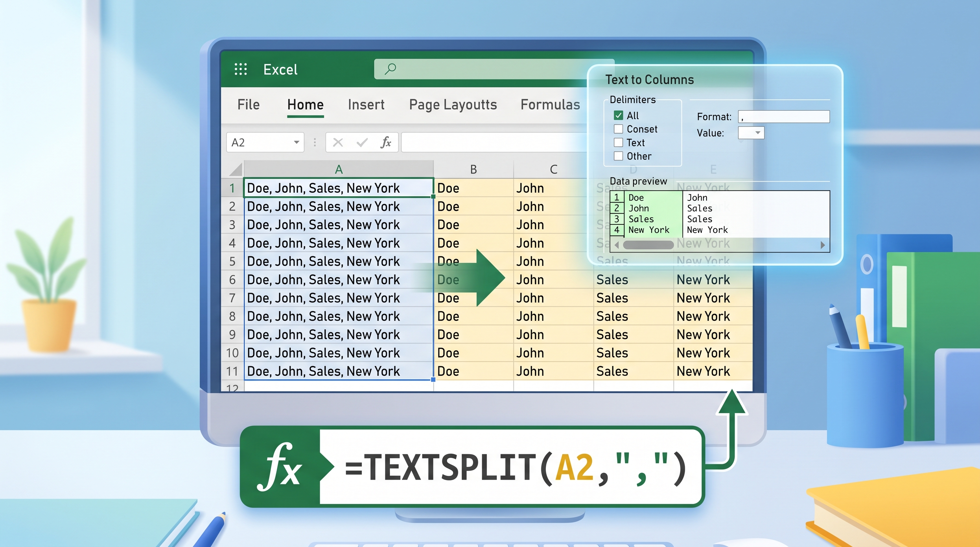Click cell B10 containing Doe
The image size is (980, 547).
474,353
